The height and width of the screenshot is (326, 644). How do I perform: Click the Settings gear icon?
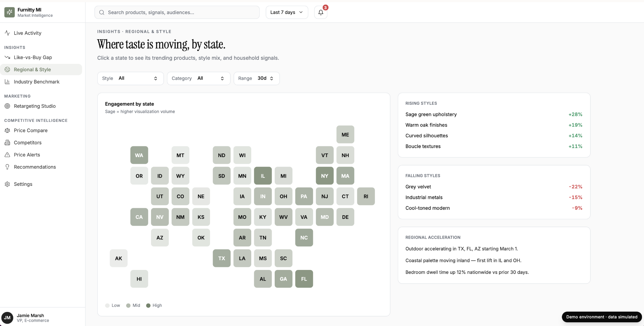tap(7, 184)
